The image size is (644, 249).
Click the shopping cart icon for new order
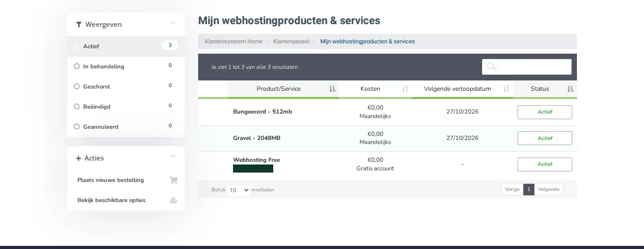click(174, 180)
